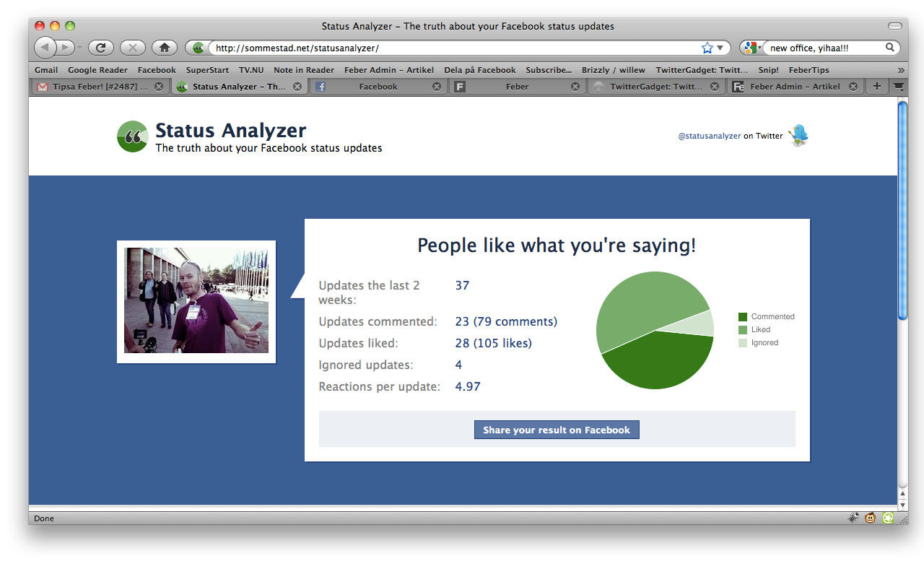The width and height of the screenshot is (924, 564).
Task: Click the site favicon in the address bar
Action: coord(197,46)
